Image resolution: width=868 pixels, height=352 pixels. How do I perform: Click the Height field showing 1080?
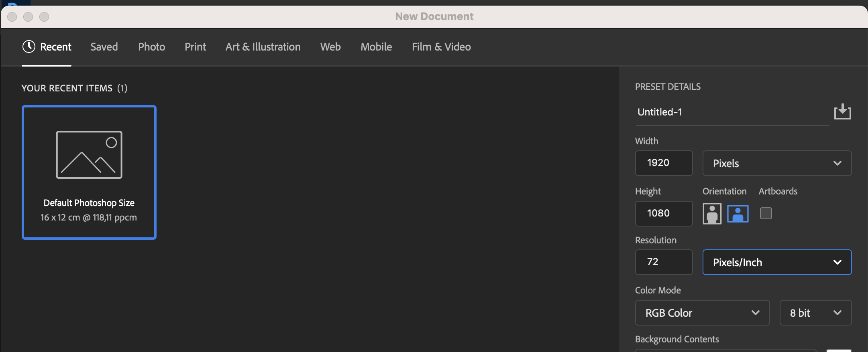pyautogui.click(x=664, y=213)
